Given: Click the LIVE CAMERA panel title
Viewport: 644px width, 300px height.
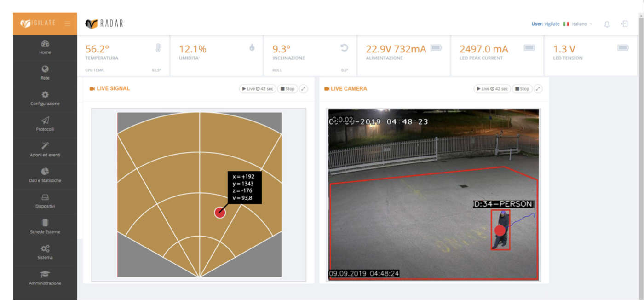Looking at the screenshot, I should 349,88.
